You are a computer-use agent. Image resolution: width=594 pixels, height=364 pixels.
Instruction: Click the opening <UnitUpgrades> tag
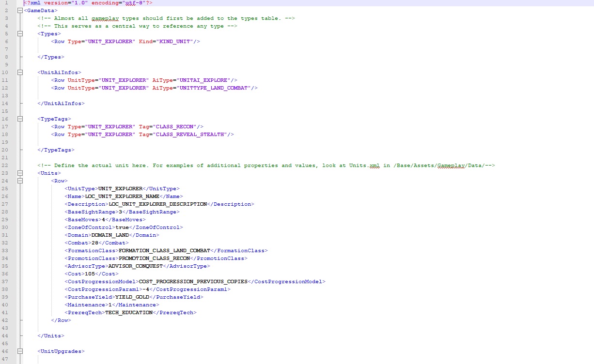pyautogui.click(x=61, y=351)
